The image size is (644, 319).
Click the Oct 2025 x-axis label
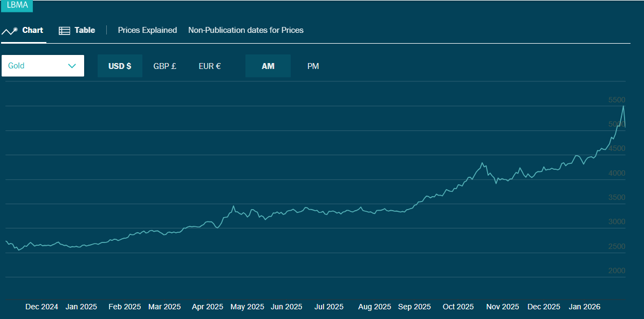pyautogui.click(x=458, y=307)
